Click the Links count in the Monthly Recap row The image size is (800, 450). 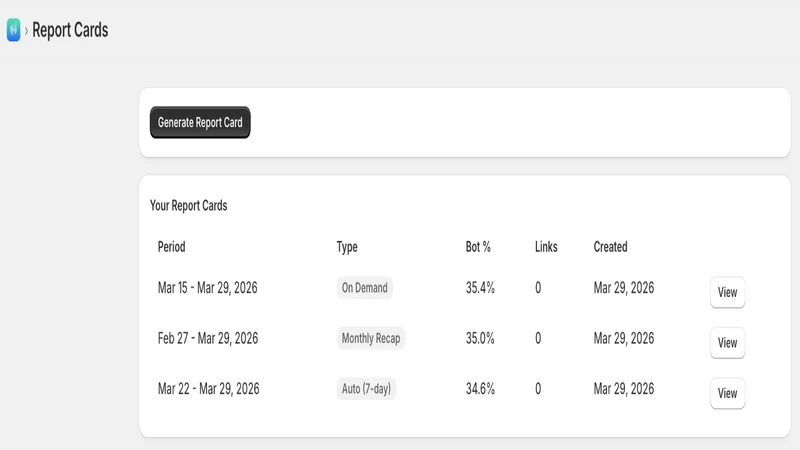point(538,338)
